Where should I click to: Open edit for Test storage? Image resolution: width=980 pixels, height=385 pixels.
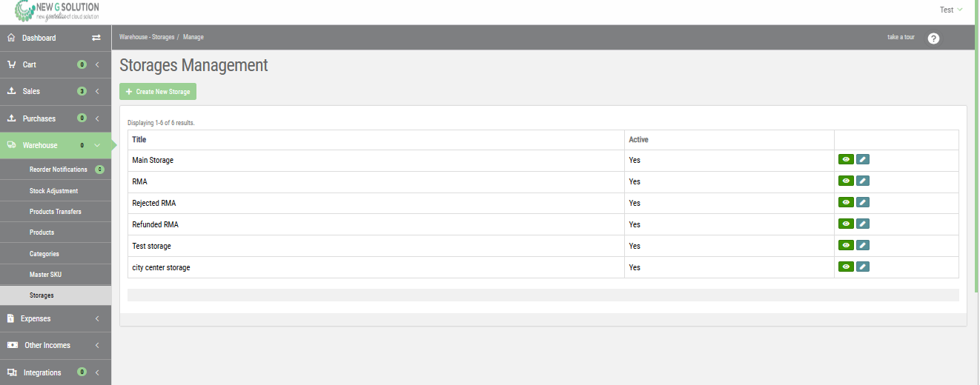[863, 245]
